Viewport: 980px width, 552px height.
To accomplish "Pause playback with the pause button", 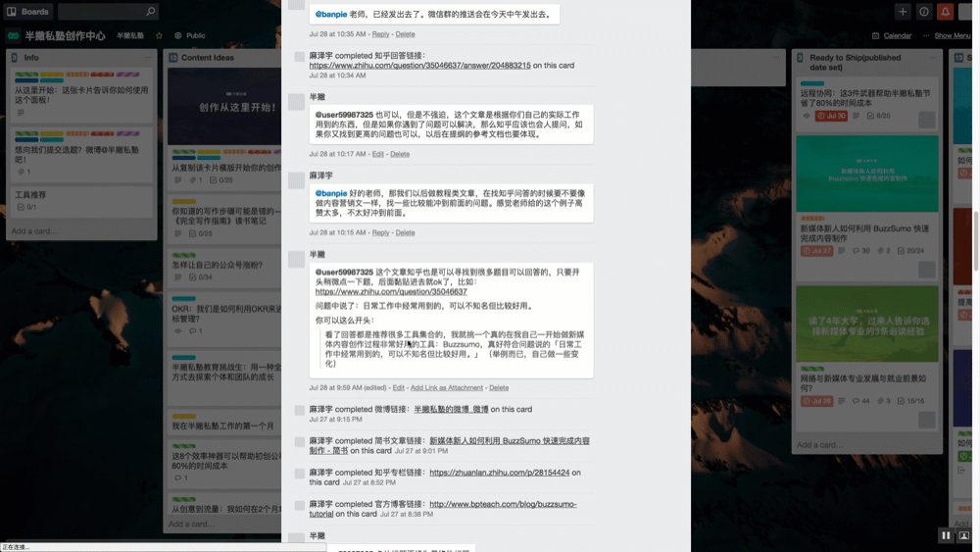I will pos(946,535).
